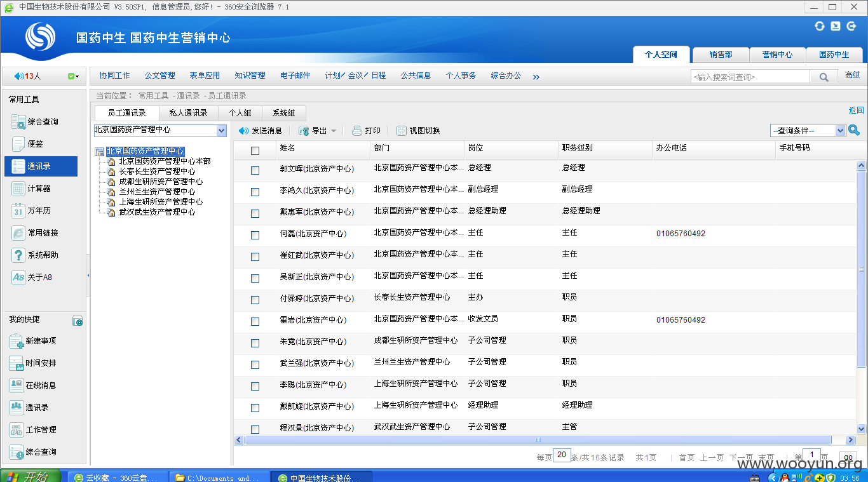Screen dimensions: 868x482
Task: Open 系统帮助 help item
Action: [35, 255]
